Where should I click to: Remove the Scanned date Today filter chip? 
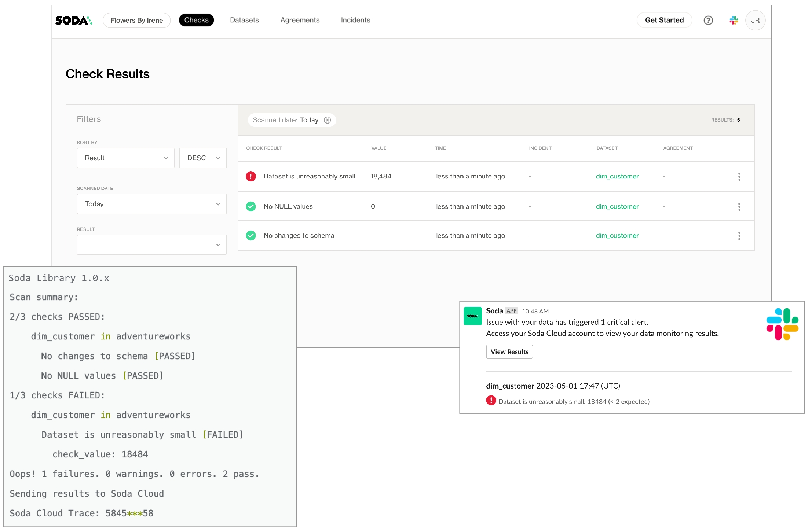[x=328, y=120]
